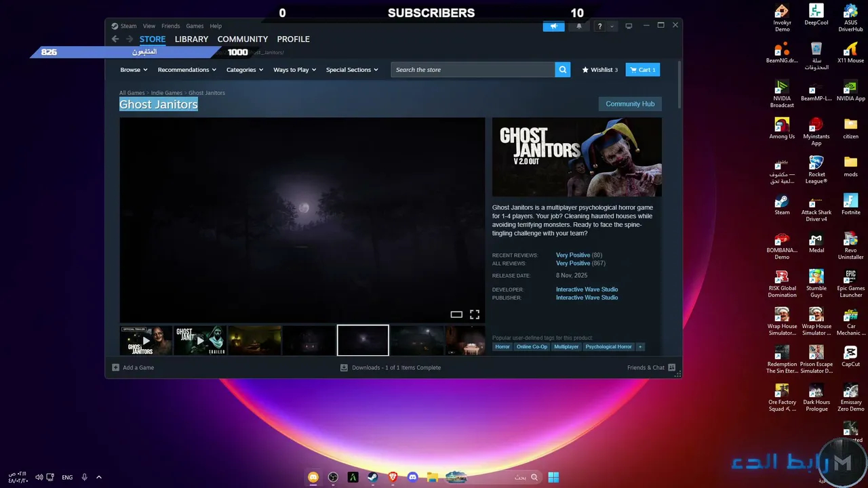
Task: Open the Invokyr Demo desktop shortcut
Action: coord(782,18)
